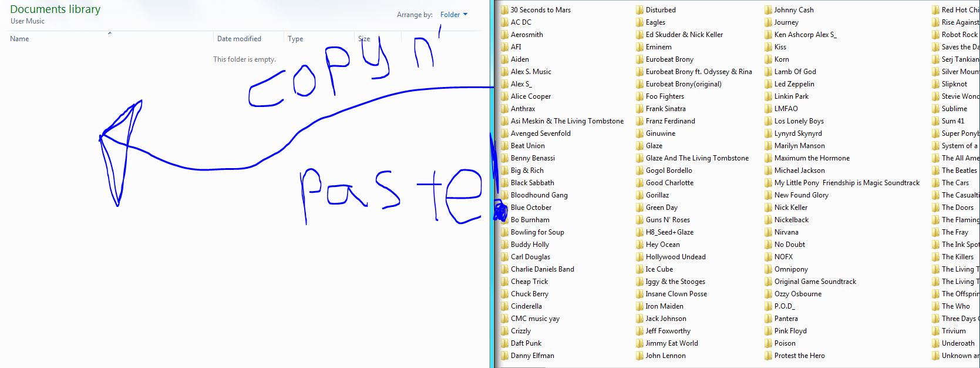Screen dimensions: 980x368
Task: Click the Protest the Hero folder name
Action: (799, 356)
